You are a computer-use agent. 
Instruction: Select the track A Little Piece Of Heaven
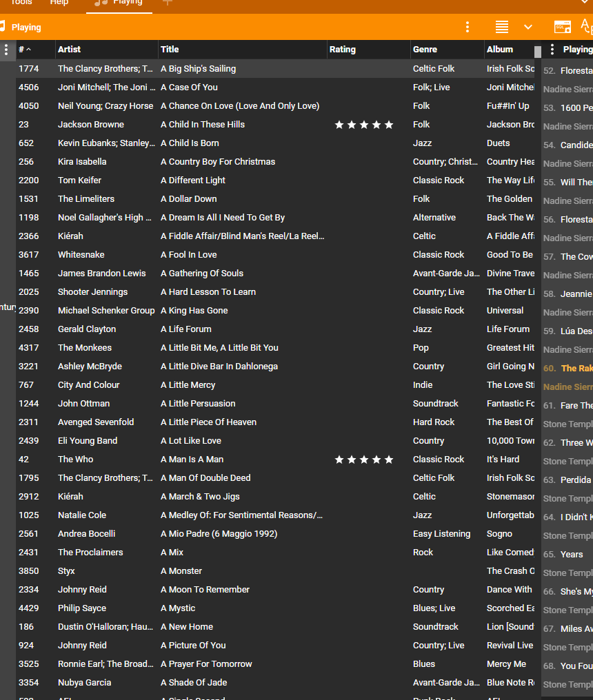[x=208, y=422]
